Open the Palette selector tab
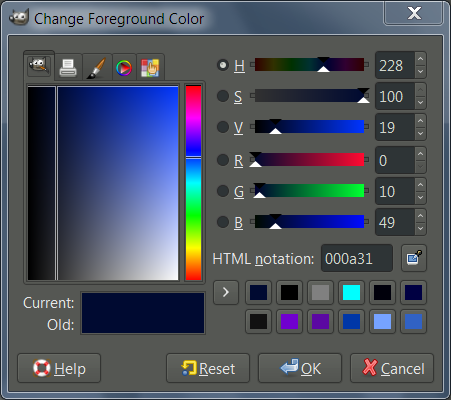451x400 pixels. (150, 67)
